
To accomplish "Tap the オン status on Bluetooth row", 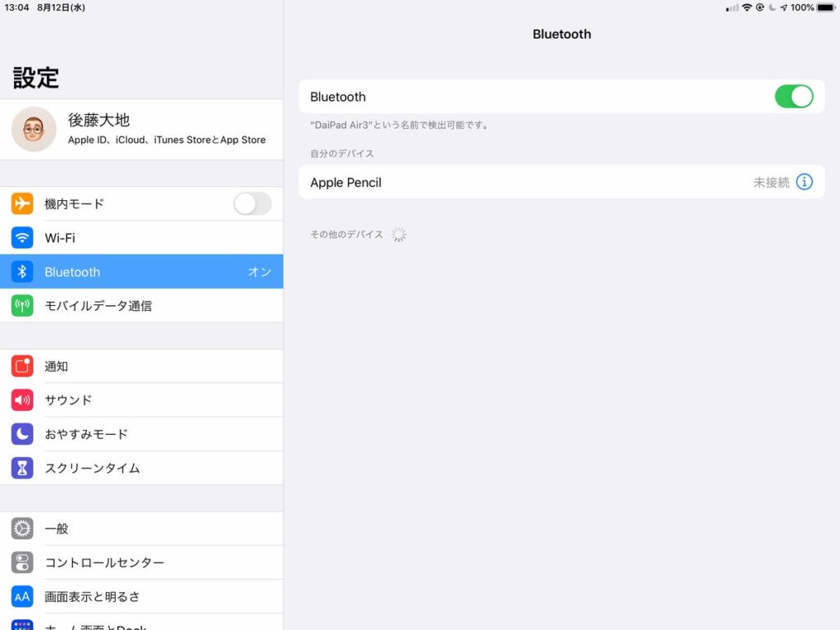I will coord(260,272).
